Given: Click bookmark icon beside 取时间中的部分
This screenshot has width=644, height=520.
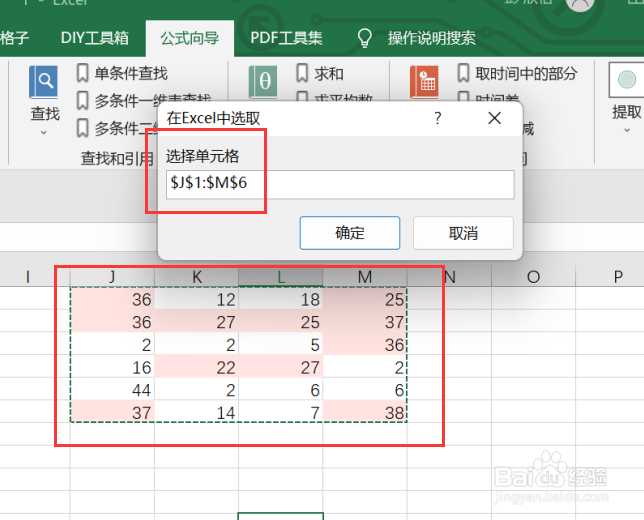Looking at the screenshot, I should tap(463, 73).
